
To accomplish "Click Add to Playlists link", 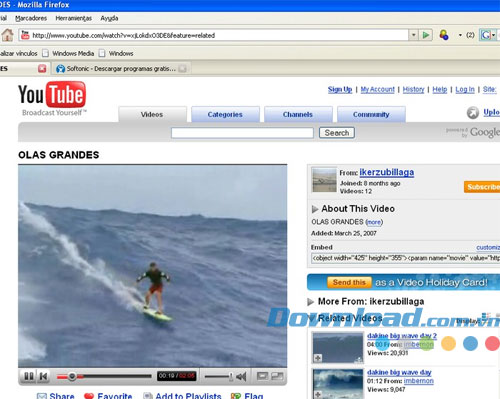I will point(182,396).
